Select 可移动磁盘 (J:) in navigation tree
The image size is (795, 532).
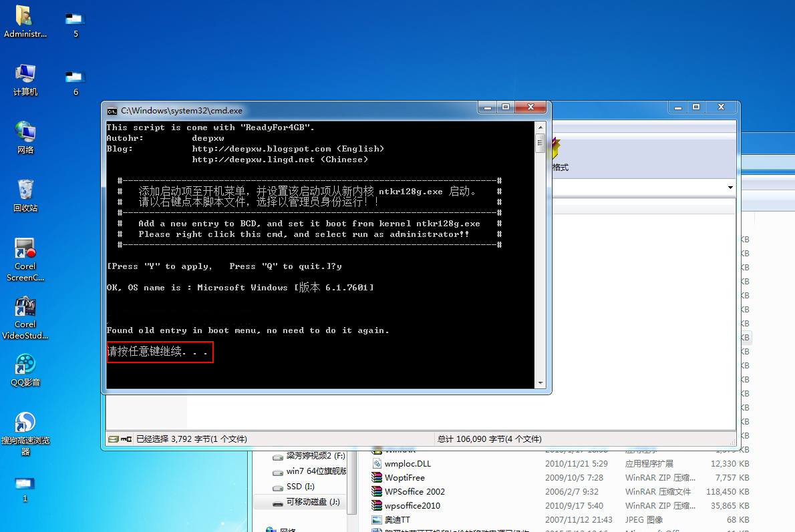313,501
